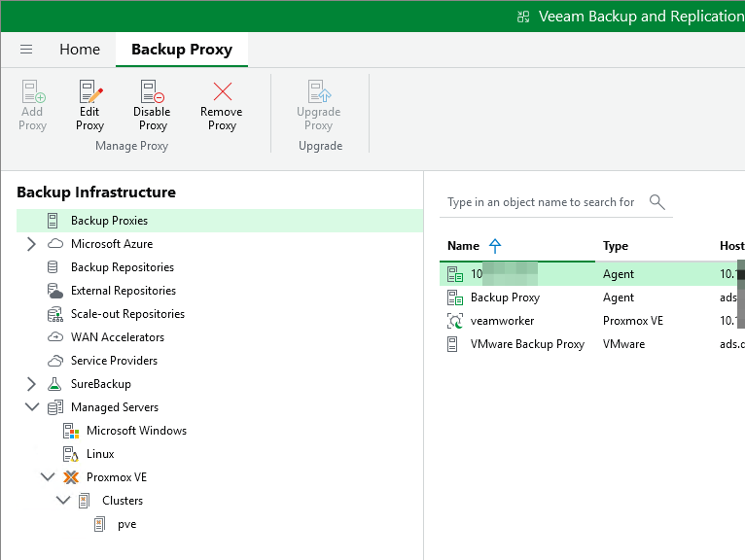Select the veamworker row name
Viewport: 745px width, 560px height.
click(x=502, y=321)
